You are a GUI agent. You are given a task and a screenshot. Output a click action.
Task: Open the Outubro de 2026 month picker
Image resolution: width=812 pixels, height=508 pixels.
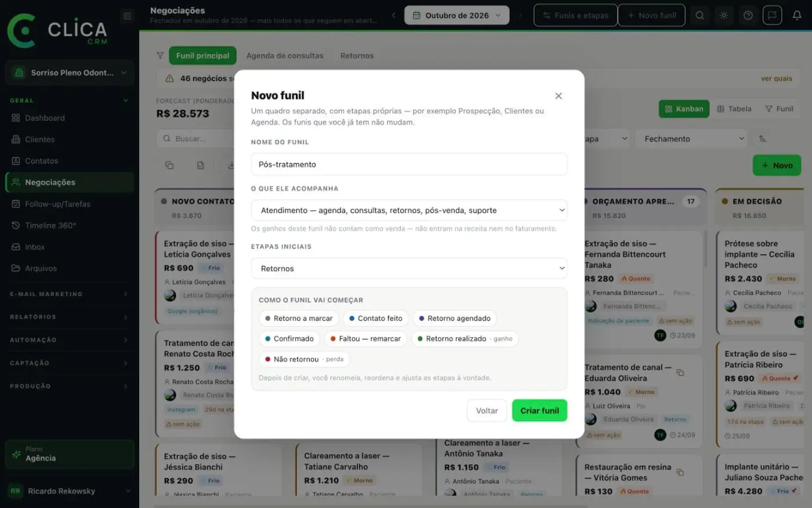pos(457,16)
